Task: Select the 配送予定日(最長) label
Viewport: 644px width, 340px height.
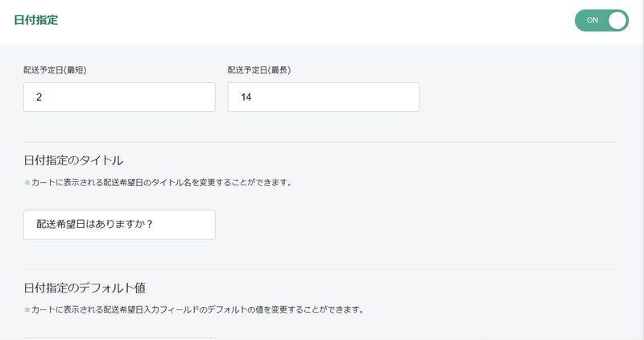Action: point(259,70)
